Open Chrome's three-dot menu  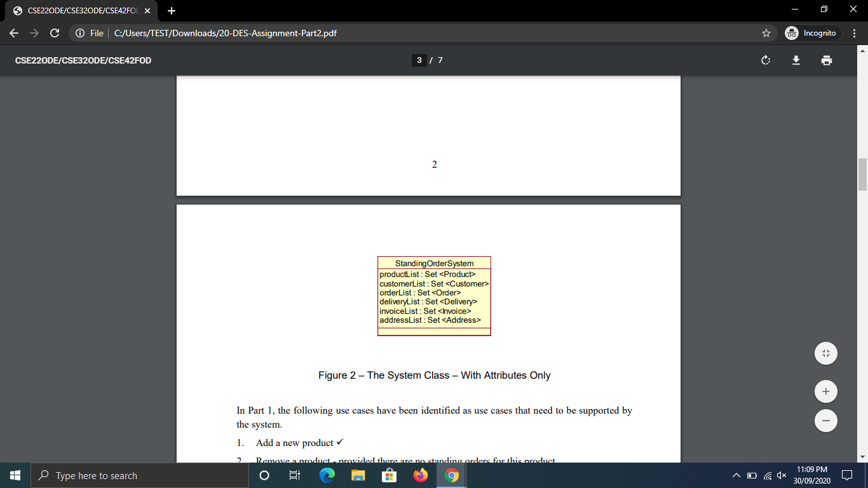point(855,32)
